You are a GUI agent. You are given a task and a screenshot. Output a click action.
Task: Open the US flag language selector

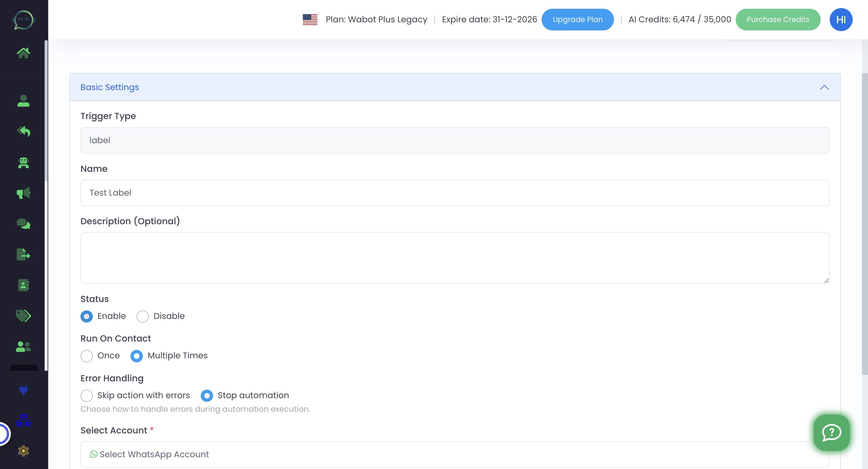310,20
